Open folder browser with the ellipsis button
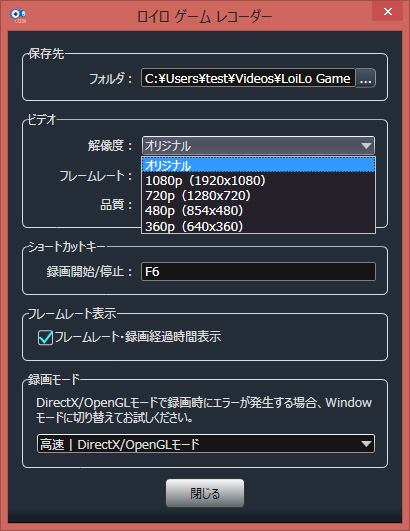Screen dimensions: 410x531 tap(366, 78)
